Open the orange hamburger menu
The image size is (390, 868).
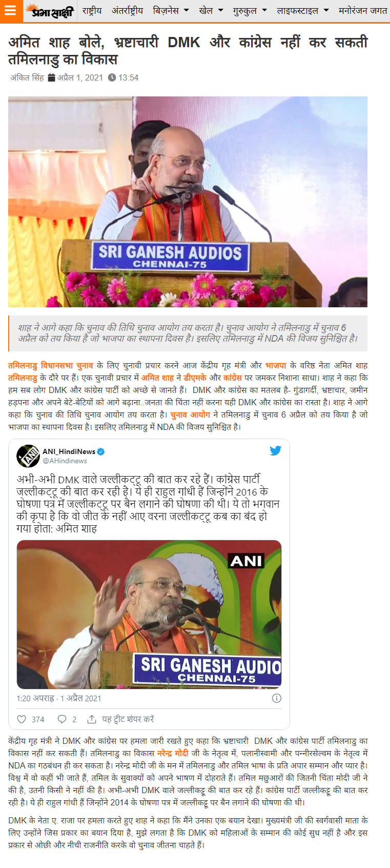[x=11, y=11]
